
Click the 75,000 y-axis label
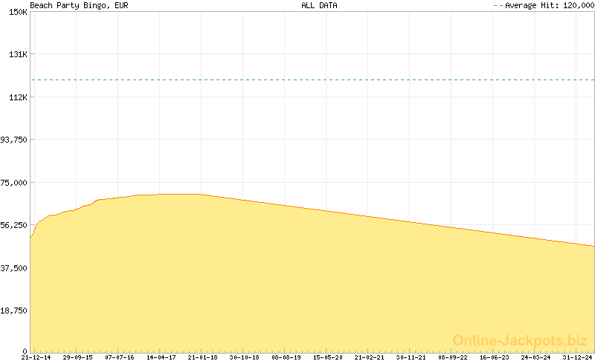(x=13, y=183)
